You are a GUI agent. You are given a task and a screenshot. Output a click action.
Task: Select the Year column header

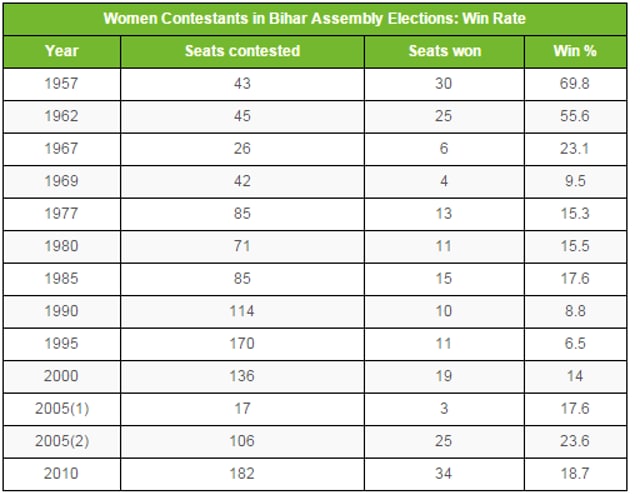tap(62, 51)
